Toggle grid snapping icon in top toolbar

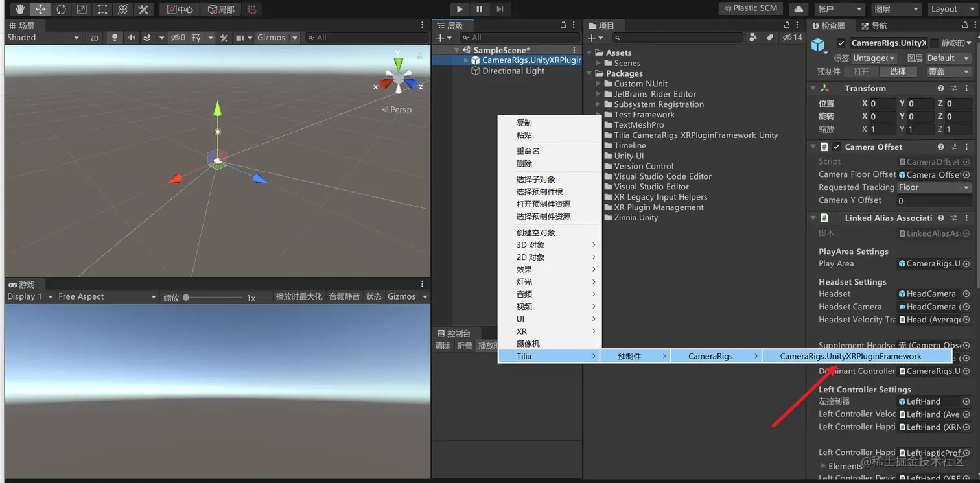(x=252, y=9)
